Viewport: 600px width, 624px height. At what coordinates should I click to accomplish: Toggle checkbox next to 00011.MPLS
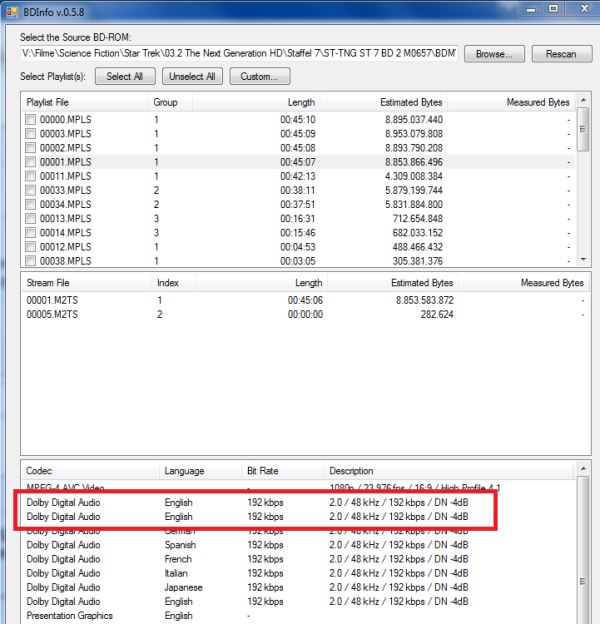(x=32, y=176)
